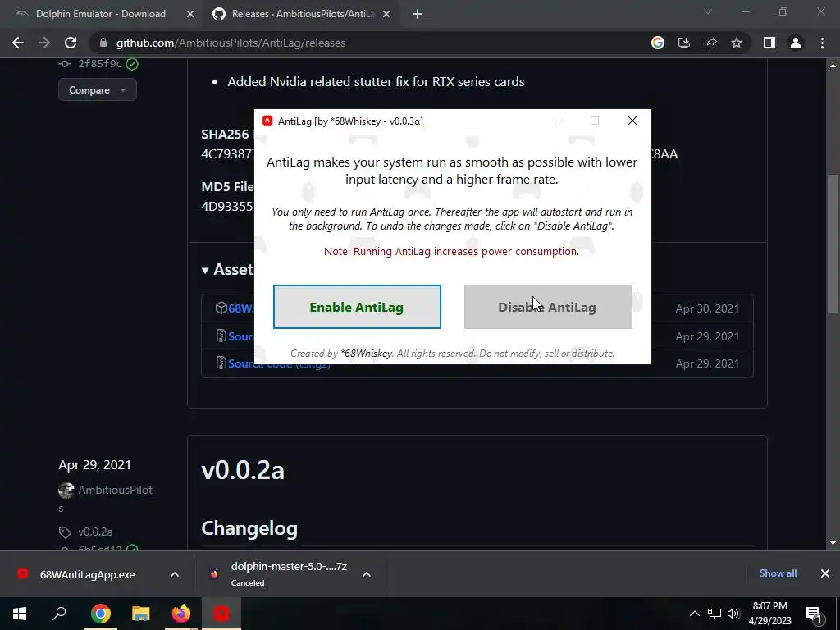Open commit 2f85f9c link
This screenshot has height=630, width=840.
[100, 64]
